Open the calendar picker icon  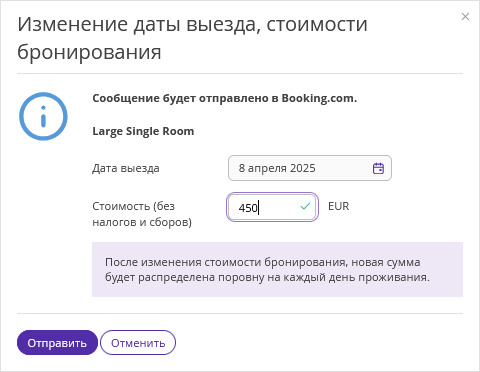click(x=378, y=168)
